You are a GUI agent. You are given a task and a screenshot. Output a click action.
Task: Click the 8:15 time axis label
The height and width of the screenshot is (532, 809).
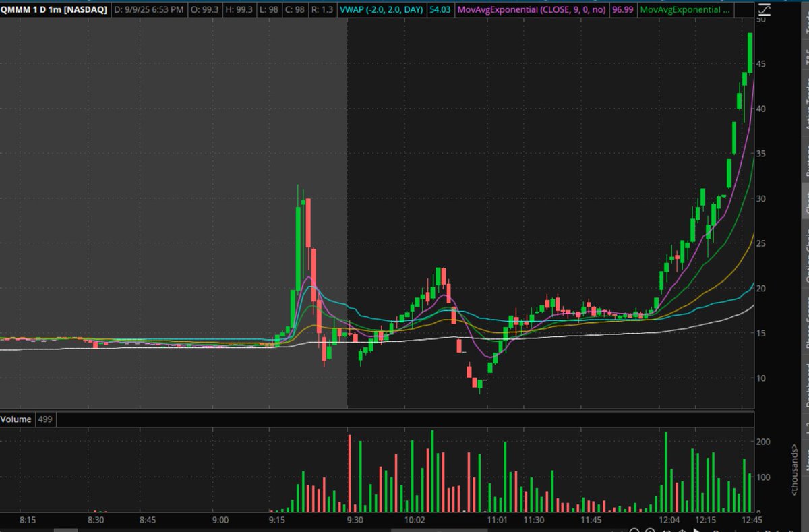[x=28, y=520]
